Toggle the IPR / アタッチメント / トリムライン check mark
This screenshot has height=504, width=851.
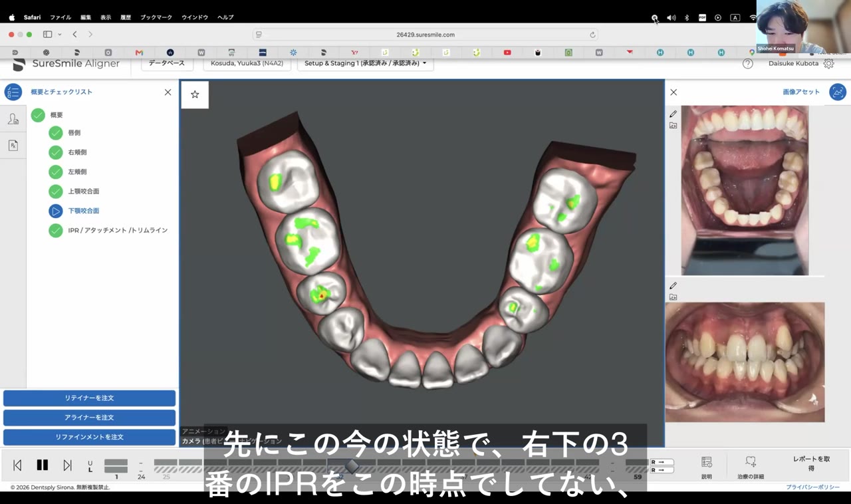(56, 230)
